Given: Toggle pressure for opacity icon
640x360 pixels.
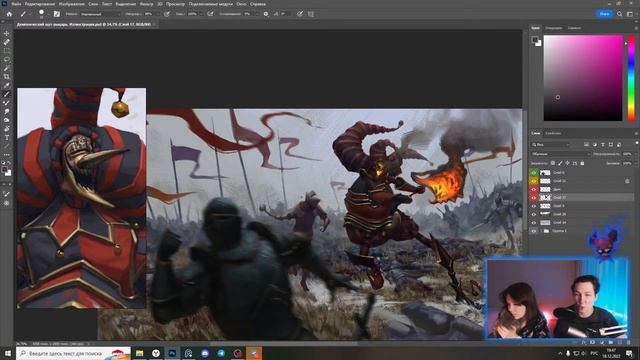Looking at the screenshot, I should tap(167, 14).
